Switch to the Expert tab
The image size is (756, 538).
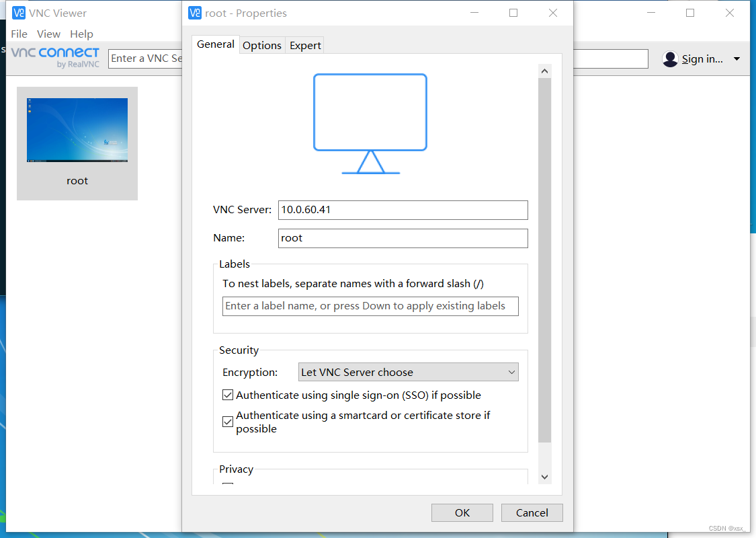click(x=305, y=45)
